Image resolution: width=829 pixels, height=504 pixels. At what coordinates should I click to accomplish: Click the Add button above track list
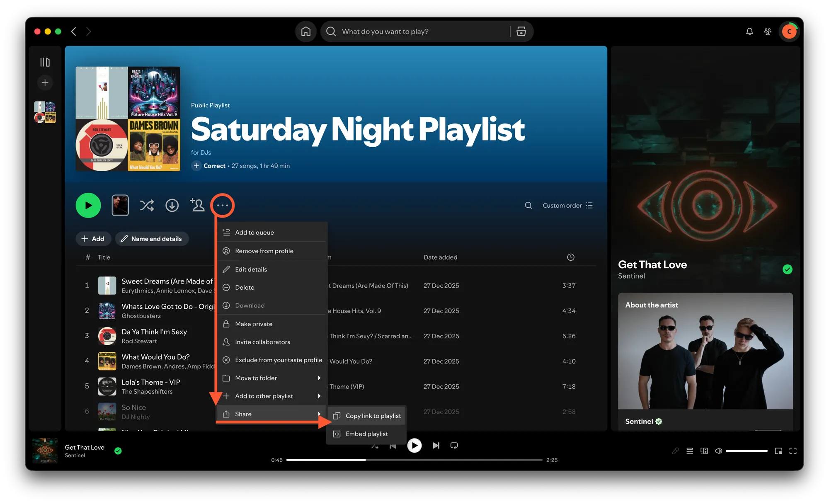coord(93,239)
